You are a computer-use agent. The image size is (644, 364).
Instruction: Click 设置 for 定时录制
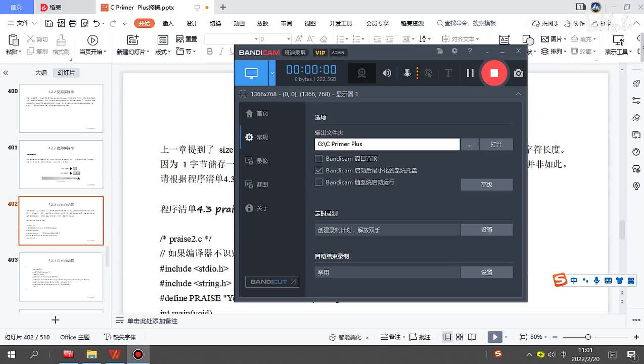point(486,230)
